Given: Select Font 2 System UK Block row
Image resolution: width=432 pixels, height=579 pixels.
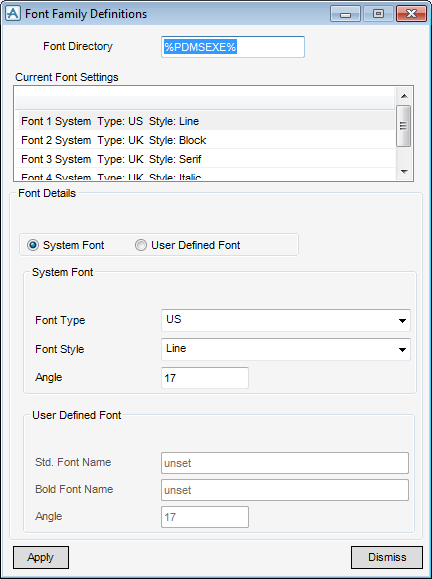Looking at the screenshot, I should click(205, 140).
